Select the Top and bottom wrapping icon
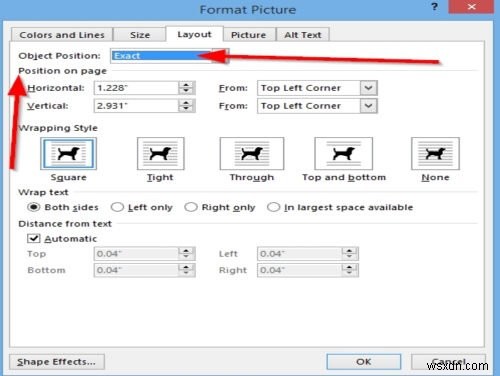 click(343, 154)
